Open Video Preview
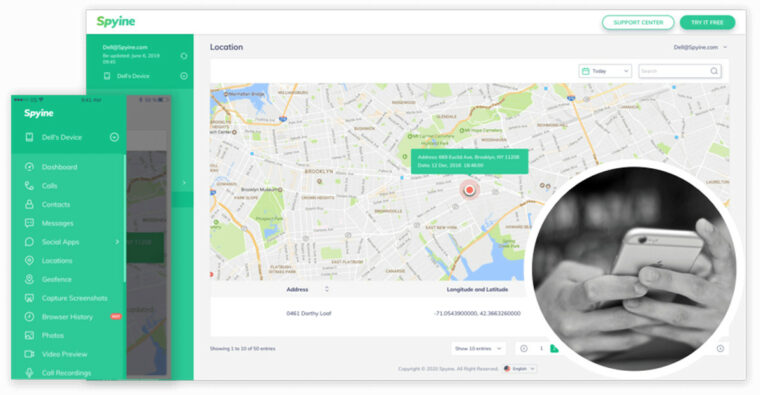Screen dimensions: 760x395 (x=64, y=354)
